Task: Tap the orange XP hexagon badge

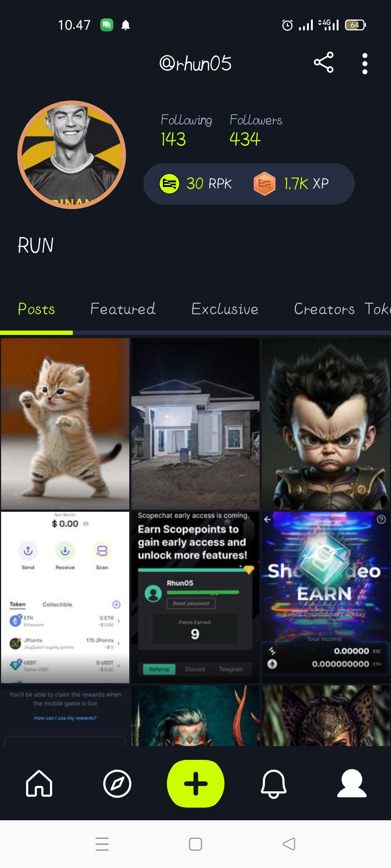Action: pyautogui.click(x=265, y=184)
